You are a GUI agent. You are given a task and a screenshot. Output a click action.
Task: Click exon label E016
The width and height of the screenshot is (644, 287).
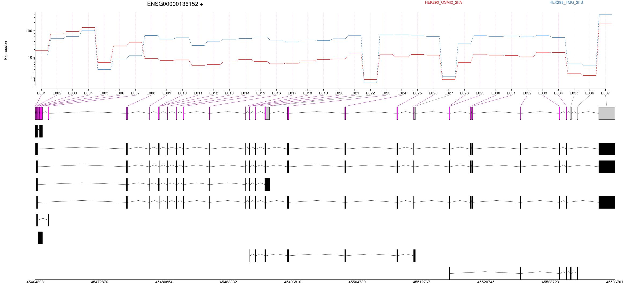[x=276, y=93]
